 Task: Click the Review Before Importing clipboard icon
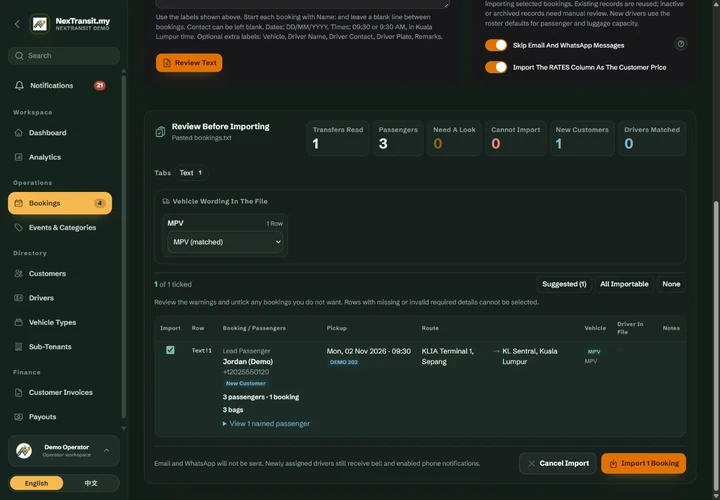pyautogui.click(x=160, y=132)
